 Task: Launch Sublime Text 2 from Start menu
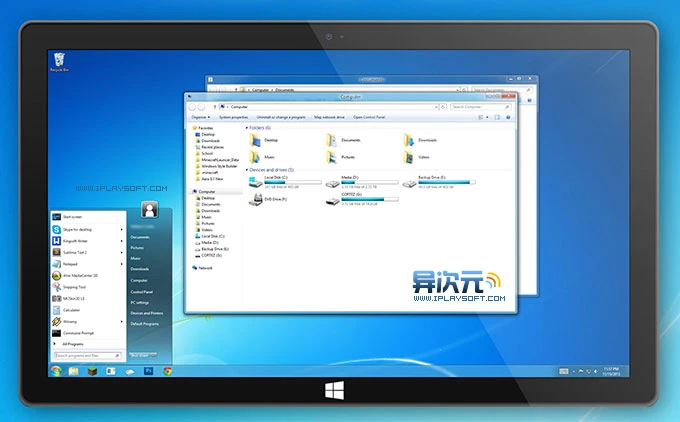pyautogui.click(x=87, y=252)
